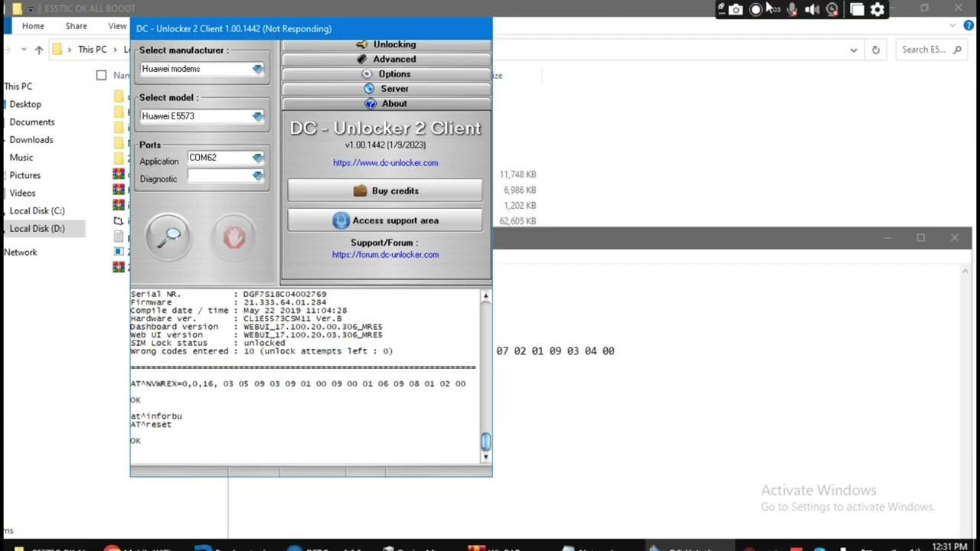Select Downloads in navigation pane

(31, 140)
